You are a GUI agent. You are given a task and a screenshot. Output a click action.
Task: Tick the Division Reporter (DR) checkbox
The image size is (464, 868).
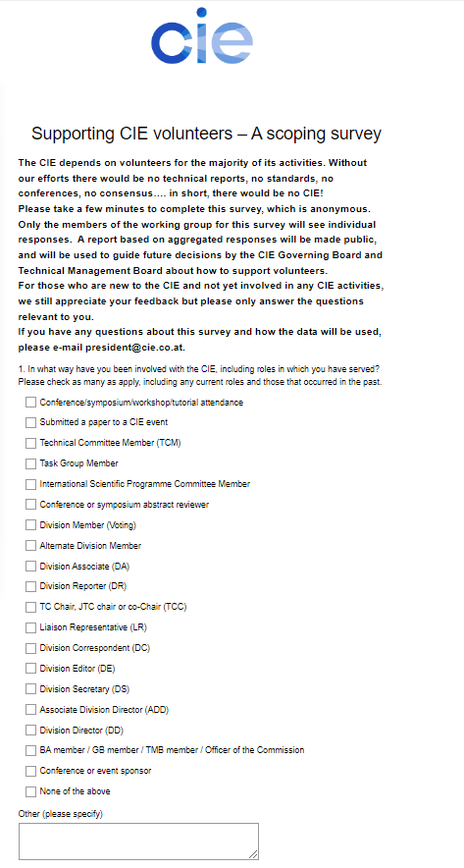pos(30,585)
